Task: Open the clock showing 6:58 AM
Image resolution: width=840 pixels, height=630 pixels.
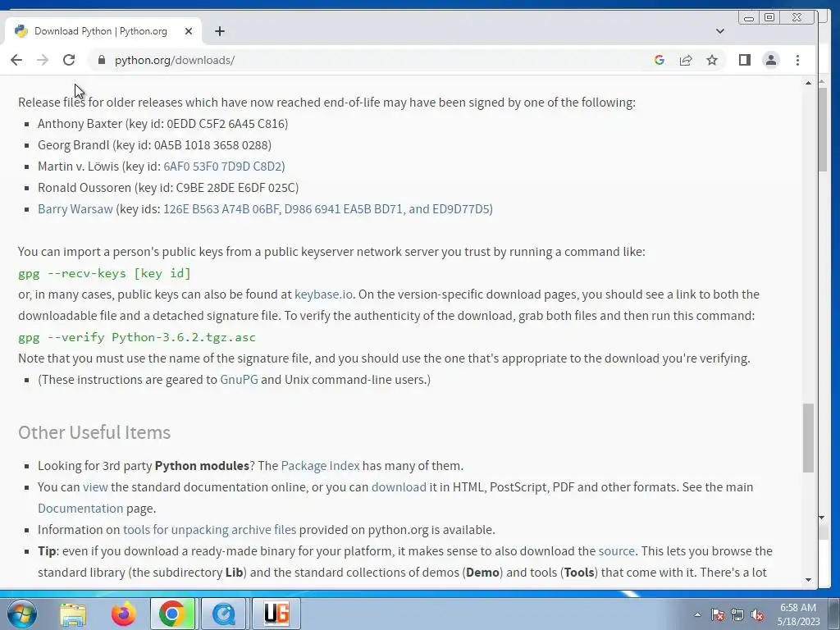Action: point(798,614)
